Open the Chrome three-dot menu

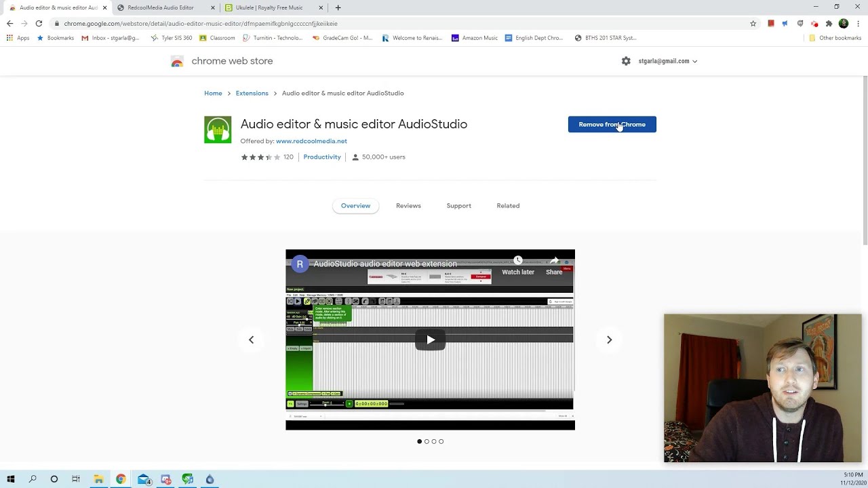(x=858, y=23)
